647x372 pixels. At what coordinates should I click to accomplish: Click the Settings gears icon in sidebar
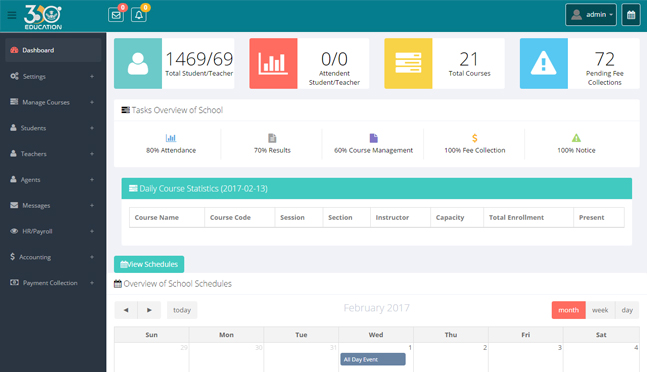(x=14, y=76)
